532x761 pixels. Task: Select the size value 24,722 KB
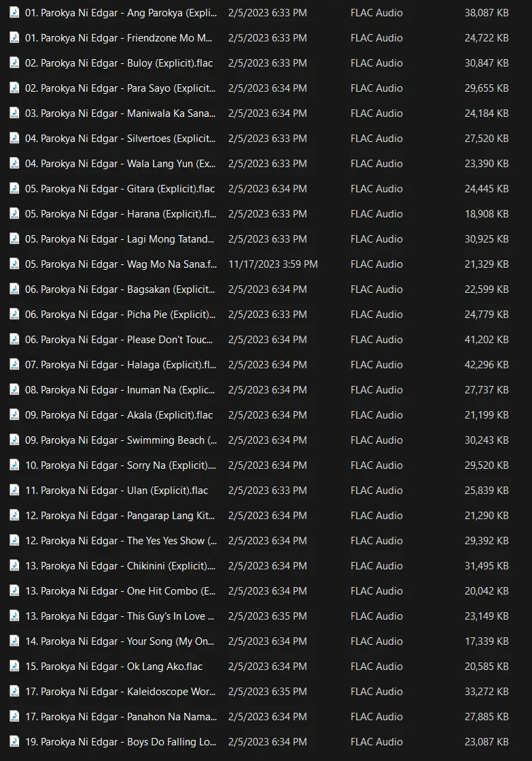pyautogui.click(x=486, y=38)
